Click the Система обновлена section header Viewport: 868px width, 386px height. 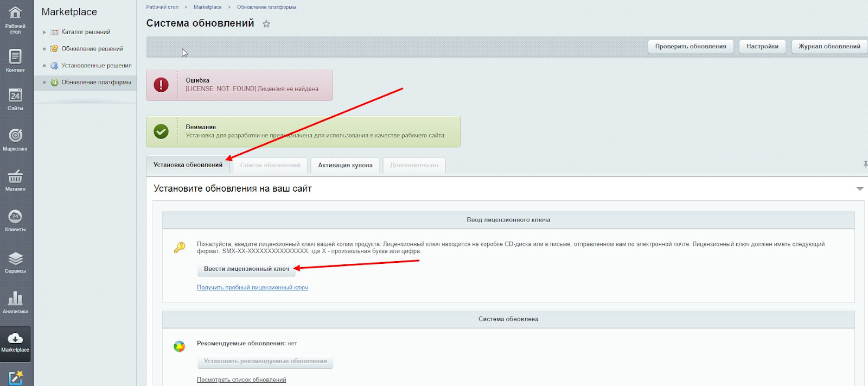click(x=508, y=319)
